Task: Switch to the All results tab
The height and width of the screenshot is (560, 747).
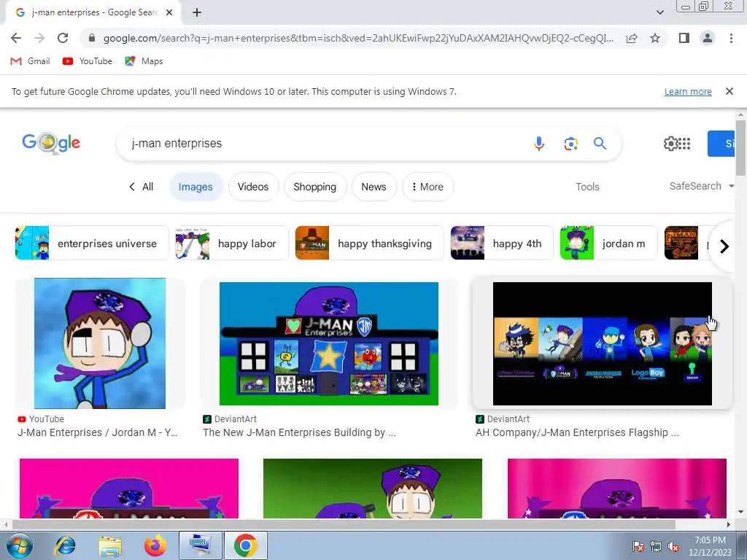Action: [x=141, y=187]
